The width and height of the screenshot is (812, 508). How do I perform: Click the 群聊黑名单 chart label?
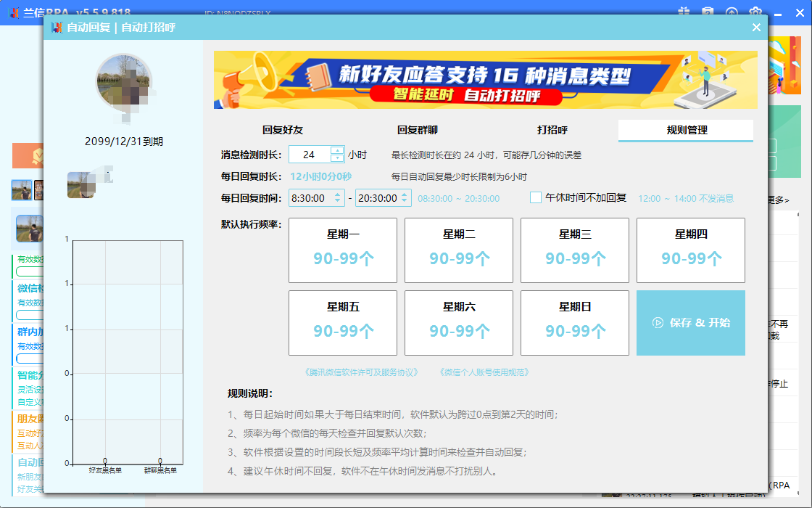pos(160,470)
